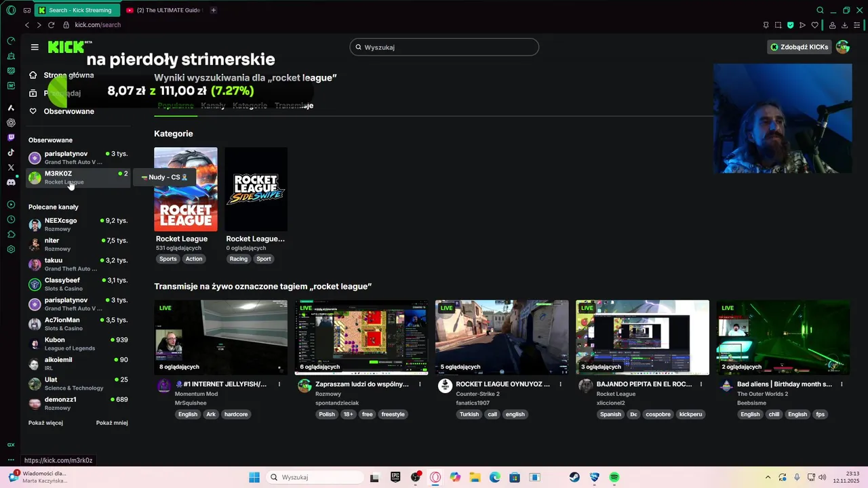
Task: Click the pinboard pin icon in the address bar
Action: click(x=766, y=25)
